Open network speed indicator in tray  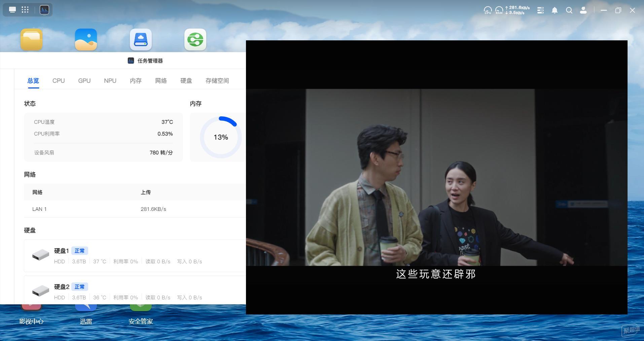click(x=517, y=10)
